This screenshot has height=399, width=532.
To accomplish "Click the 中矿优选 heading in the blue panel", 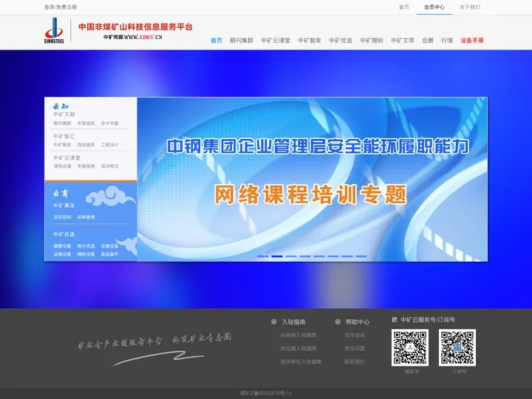I will pyautogui.click(x=64, y=234).
